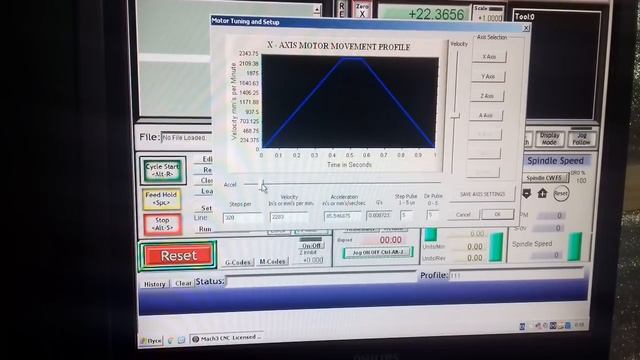Open the M-Codes list
This screenshot has width=640, height=360.
(x=272, y=262)
